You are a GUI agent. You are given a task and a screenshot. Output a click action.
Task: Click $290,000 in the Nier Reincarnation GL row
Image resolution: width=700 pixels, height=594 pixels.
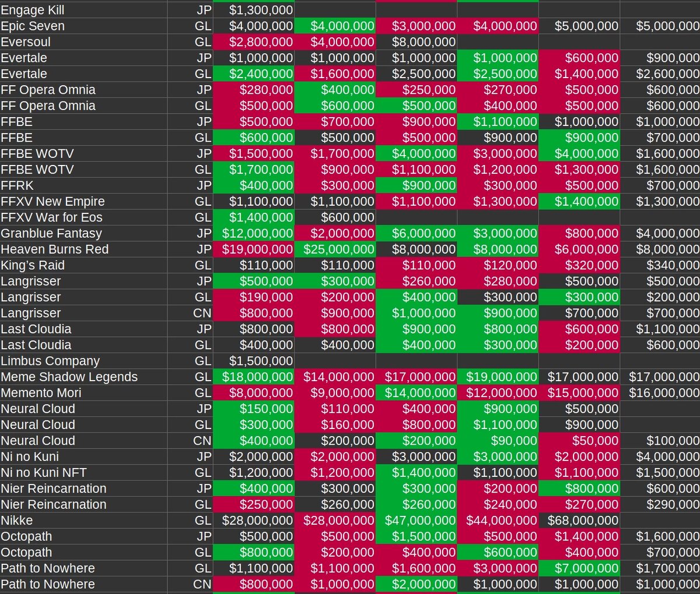(x=660, y=504)
